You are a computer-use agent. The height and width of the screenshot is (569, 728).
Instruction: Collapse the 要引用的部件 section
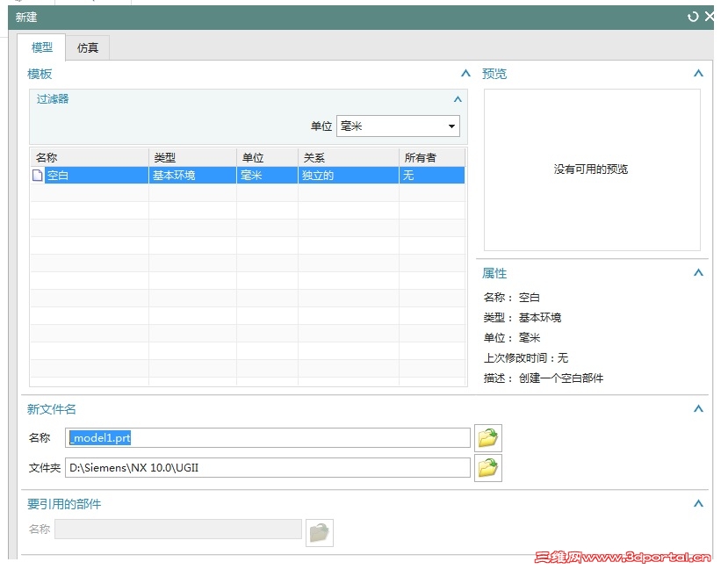pyautogui.click(x=698, y=503)
